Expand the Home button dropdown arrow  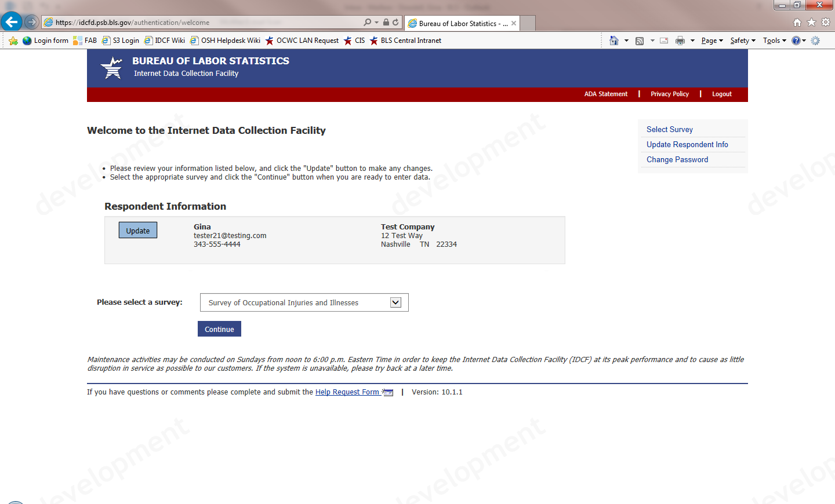pyautogui.click(x=626, y=41)
